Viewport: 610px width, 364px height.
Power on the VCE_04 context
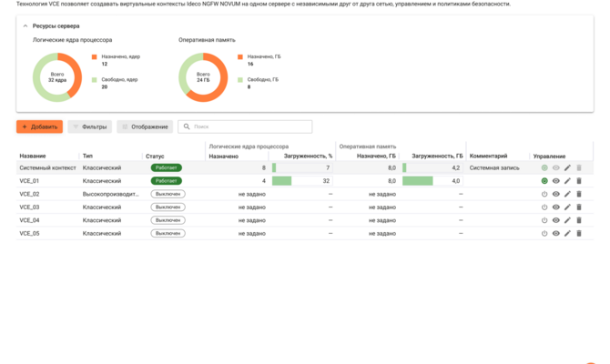click(544, 220)
